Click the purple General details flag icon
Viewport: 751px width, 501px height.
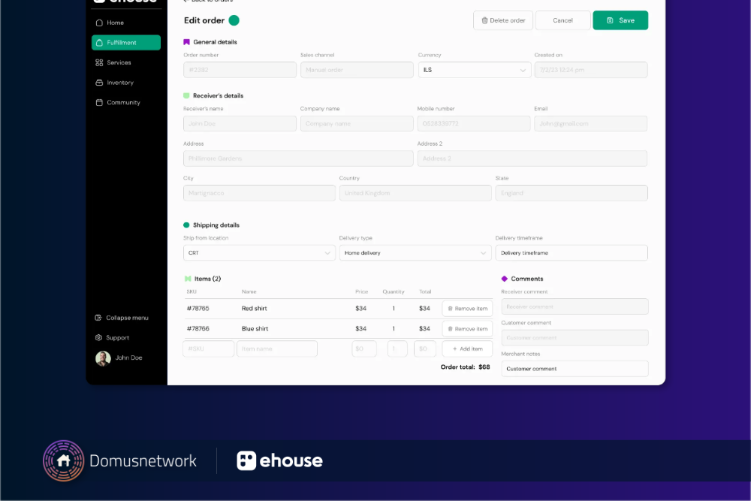tap(187, 42)
